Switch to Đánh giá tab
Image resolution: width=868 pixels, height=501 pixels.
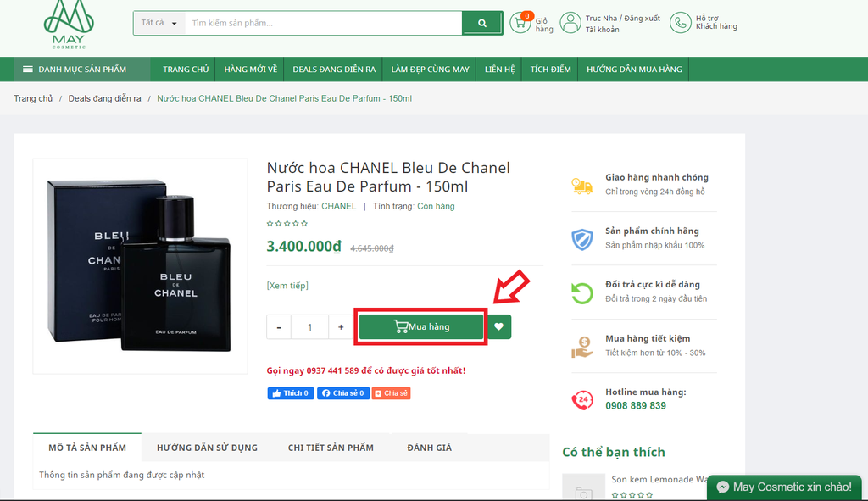429,448
